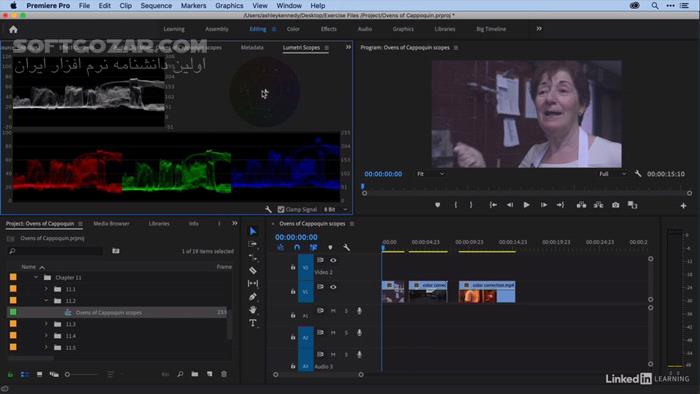The height and width of the screenshot is (394, 700).
Task: Collapse the 11.2 bin
Action: click(46, 301)
